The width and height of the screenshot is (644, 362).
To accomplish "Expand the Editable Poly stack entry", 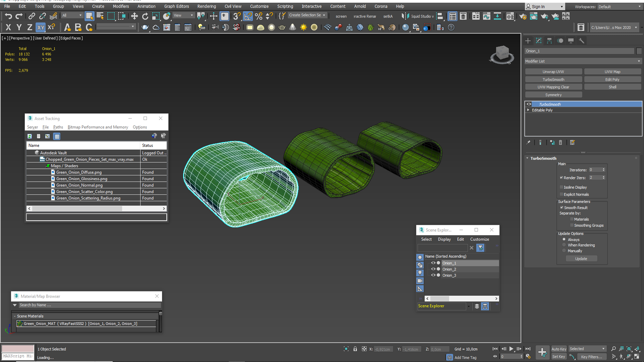I will (528, 110).
